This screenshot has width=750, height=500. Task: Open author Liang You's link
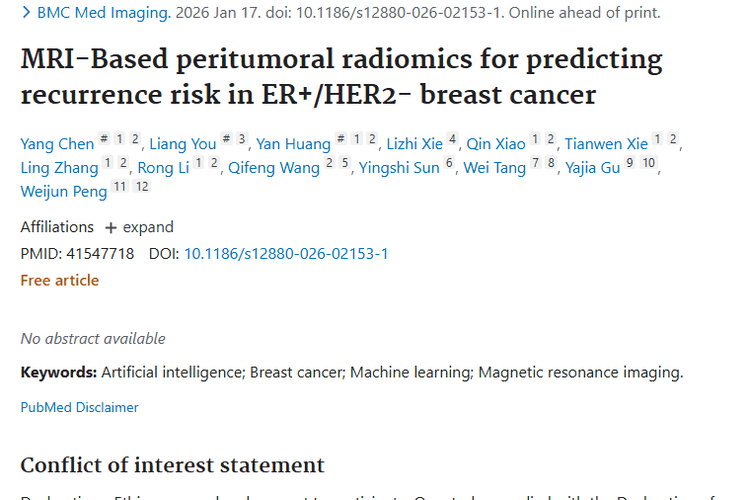point(182,144)
